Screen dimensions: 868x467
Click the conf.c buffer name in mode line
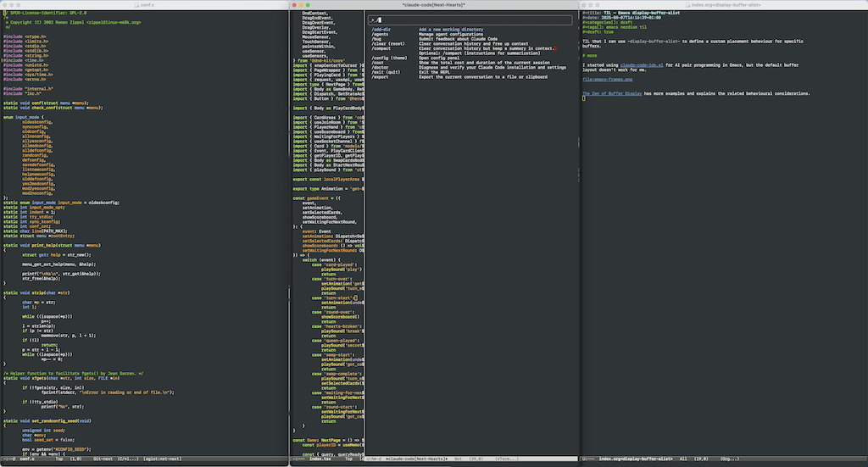(x=27, y=459)
